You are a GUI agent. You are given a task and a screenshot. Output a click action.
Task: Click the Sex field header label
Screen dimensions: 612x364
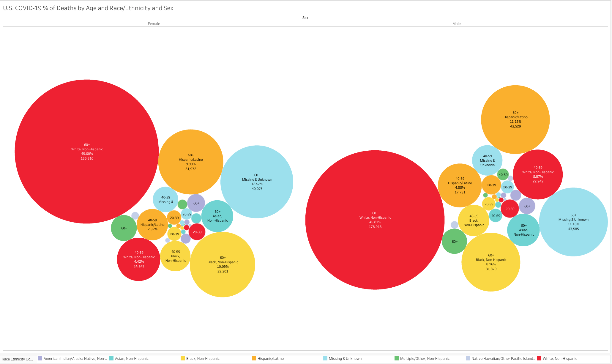(305, 18)
